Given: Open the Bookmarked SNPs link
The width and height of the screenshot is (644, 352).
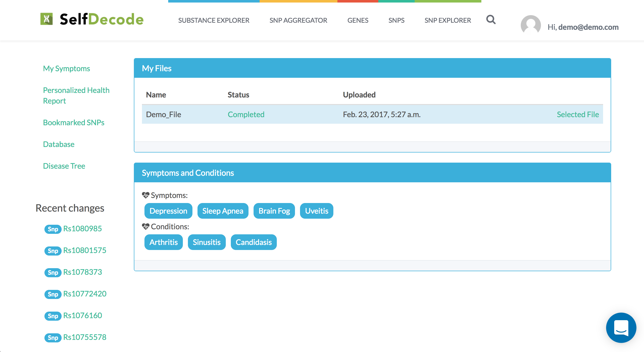Looking at the screenshot, I should point(73,122).
